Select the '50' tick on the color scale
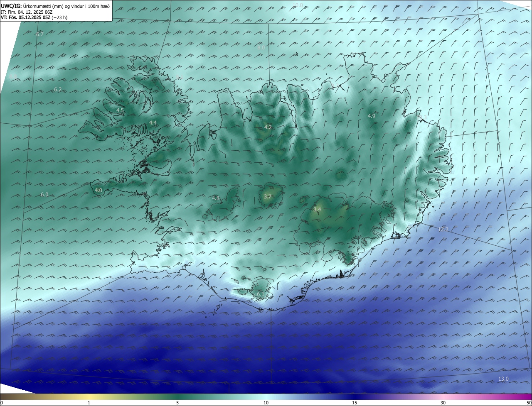Screen dimensions: 532x406 (529, 403)
